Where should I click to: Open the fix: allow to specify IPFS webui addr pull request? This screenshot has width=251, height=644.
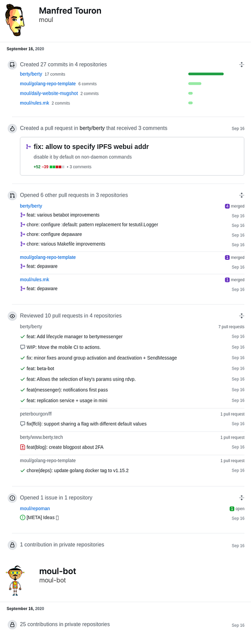(91, 146)
